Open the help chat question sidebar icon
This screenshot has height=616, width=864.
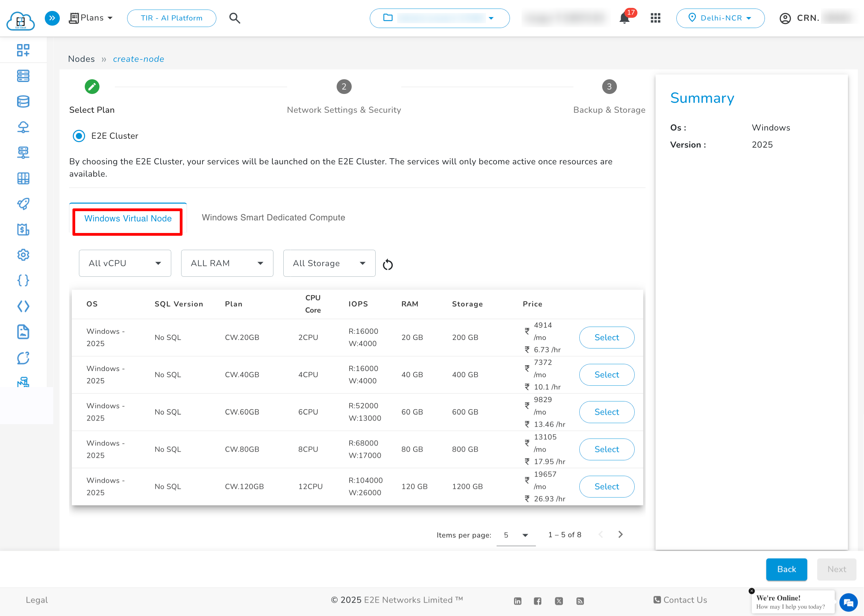tap(23, 358)
